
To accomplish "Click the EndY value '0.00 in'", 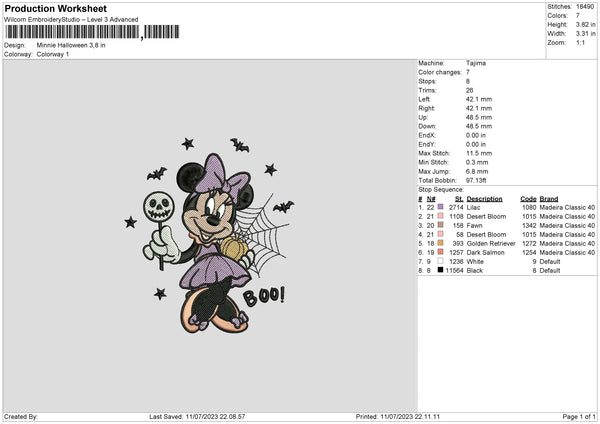I will point(476,145).
